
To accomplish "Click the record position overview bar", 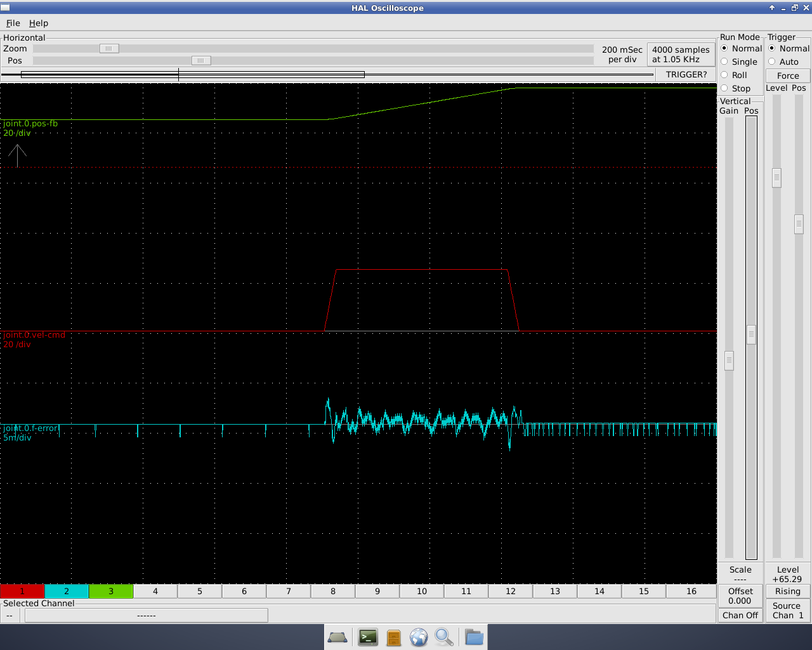I will coord(327,75).
